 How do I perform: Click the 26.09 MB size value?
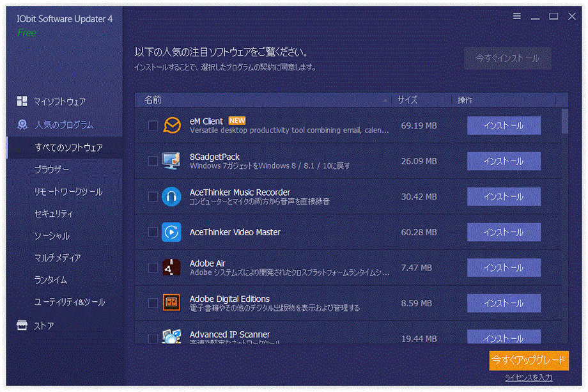pyautogui.click(x=419, y=161)
